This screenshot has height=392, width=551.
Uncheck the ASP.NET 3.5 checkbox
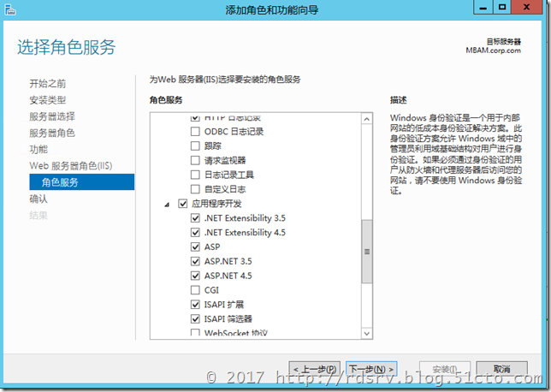click(195, 261)
